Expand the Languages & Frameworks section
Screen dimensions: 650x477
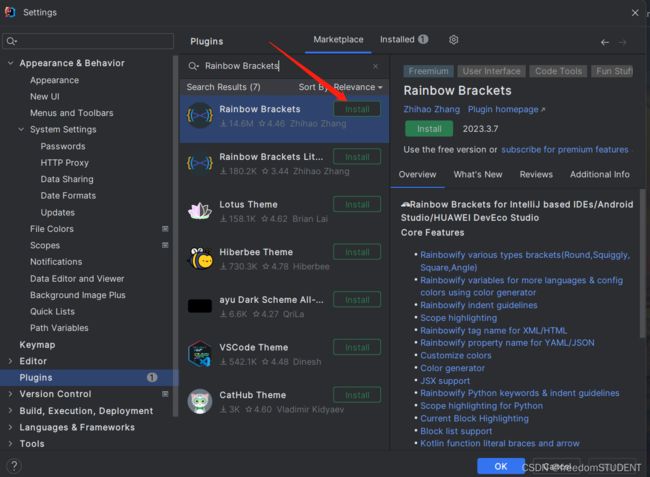point(10,427)
